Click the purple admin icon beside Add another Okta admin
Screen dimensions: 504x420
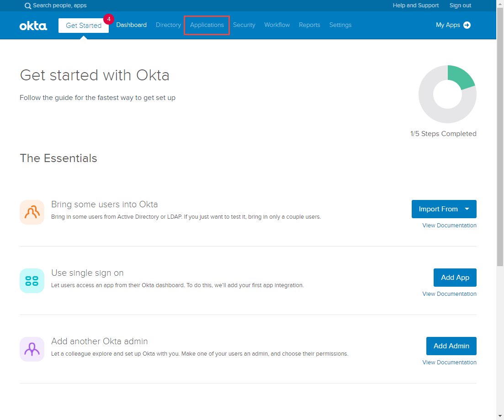pos(32,349)
